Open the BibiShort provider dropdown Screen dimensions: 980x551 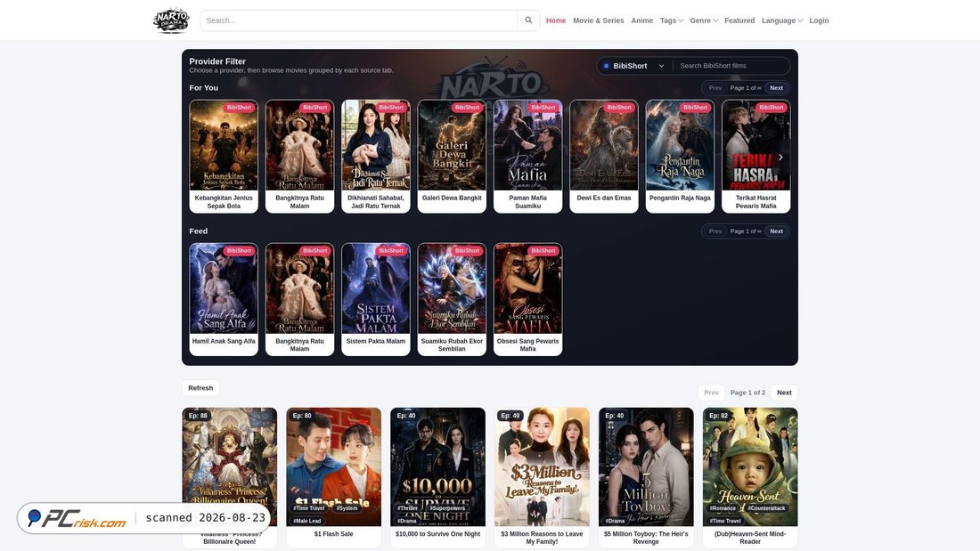pyautogui.click(x=633, y=66)
